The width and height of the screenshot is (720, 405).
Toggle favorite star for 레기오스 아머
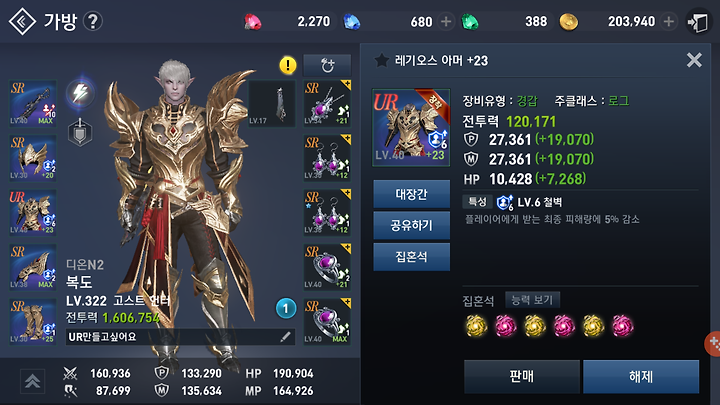click(x=381, y=60)
